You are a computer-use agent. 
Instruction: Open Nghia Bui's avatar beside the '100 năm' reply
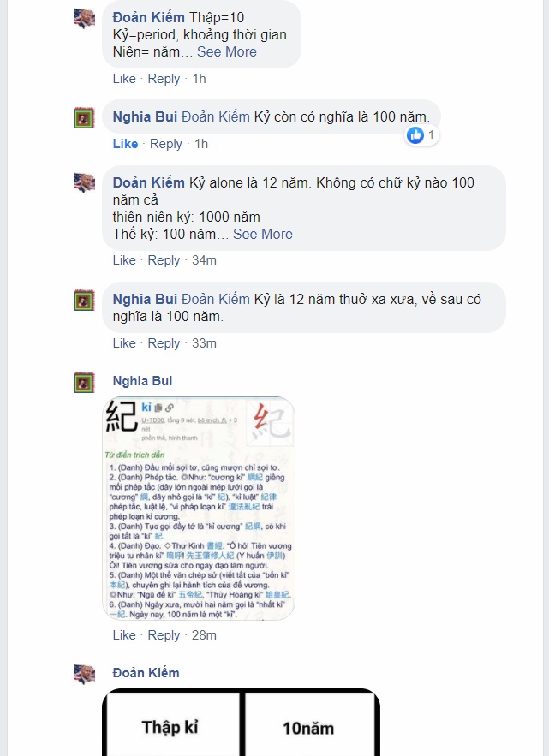click(84, 117)
